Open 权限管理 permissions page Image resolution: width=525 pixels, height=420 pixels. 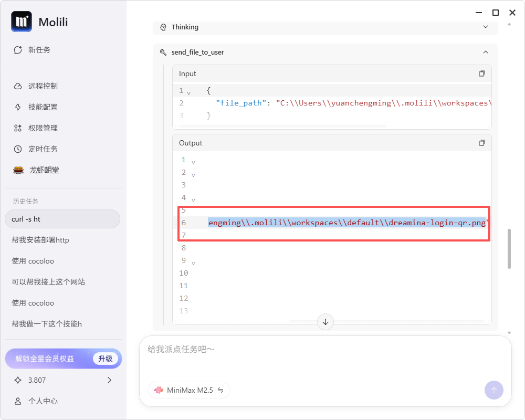(43, 128)
